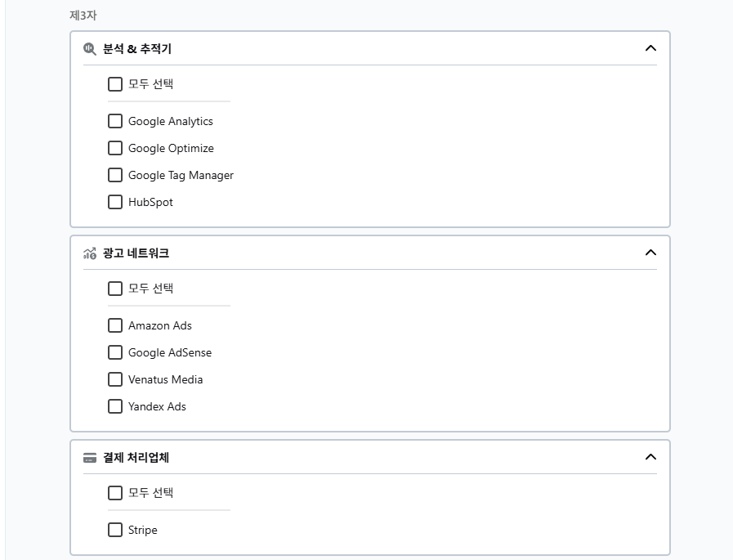
Task: Enable the Stripe payment processor checkbox
Action: 114,530
